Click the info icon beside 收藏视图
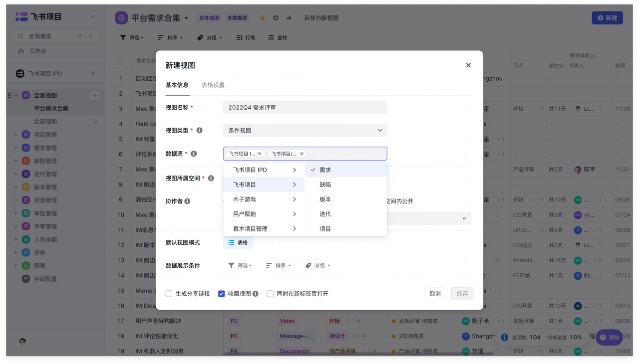 pos(256,294)
